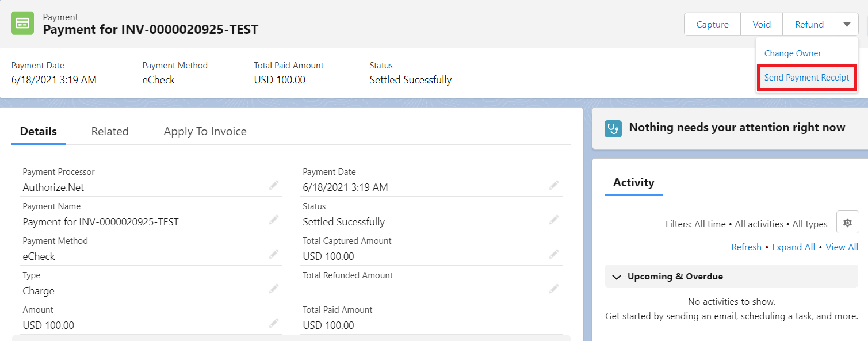Viewport: 868px width, 341px height.
Task: Click the Refresh activity link
Action: pos(746,247)
